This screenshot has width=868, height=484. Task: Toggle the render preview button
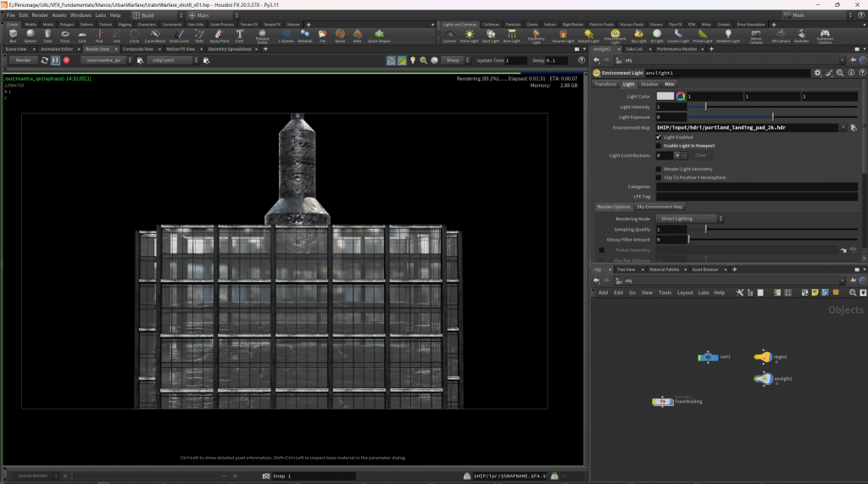tap(402, 60)
